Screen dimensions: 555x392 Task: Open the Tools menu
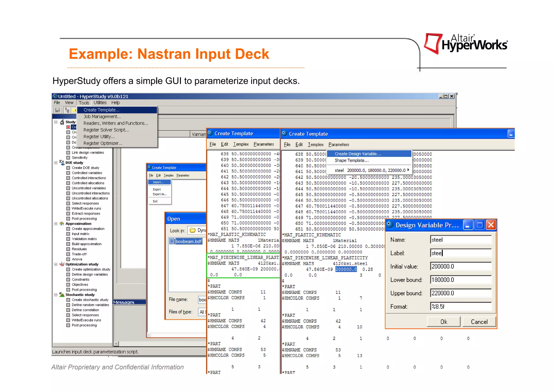point(84,103)
